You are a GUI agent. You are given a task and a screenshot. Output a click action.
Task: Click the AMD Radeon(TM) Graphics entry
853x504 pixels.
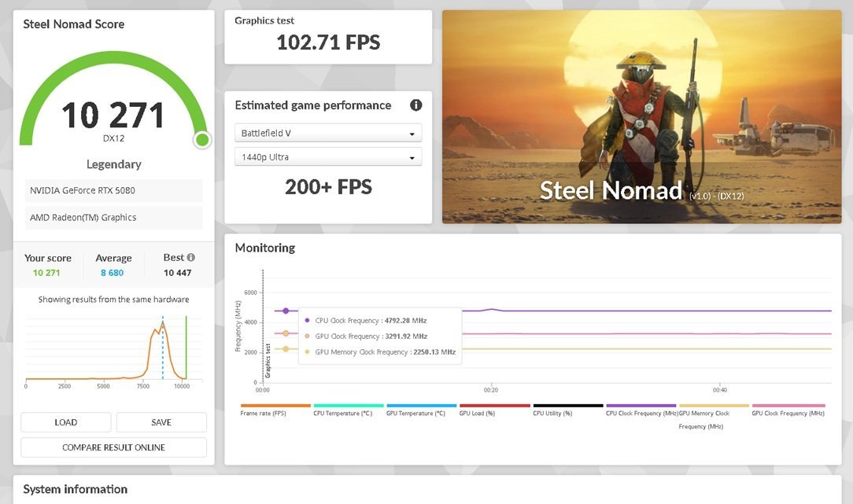click(x=113, y=218)
